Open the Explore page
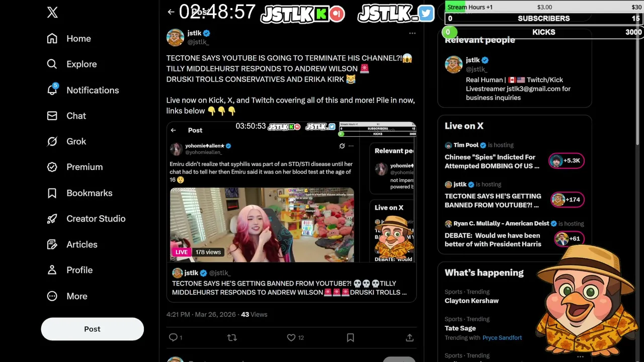Screen dimensions: 644x362 click(71, 64)
